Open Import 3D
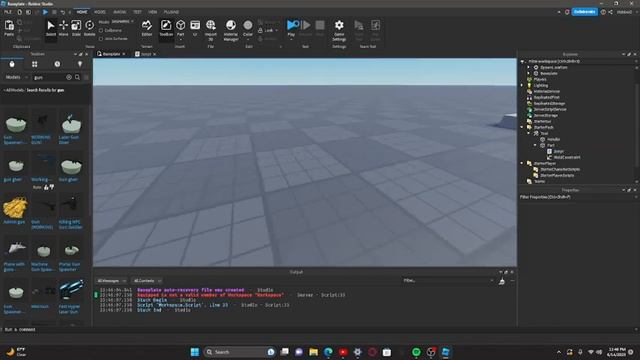 point(211,30)
